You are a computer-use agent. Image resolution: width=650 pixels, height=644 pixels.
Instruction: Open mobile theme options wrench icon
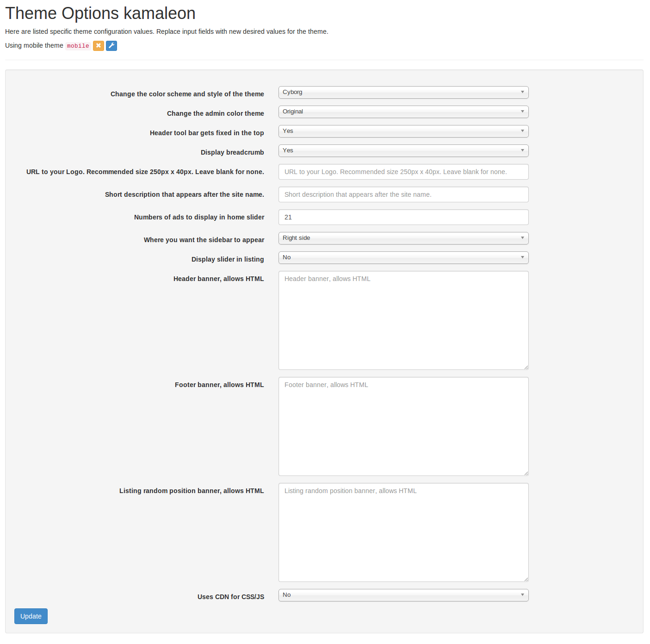tap(111, 46)
